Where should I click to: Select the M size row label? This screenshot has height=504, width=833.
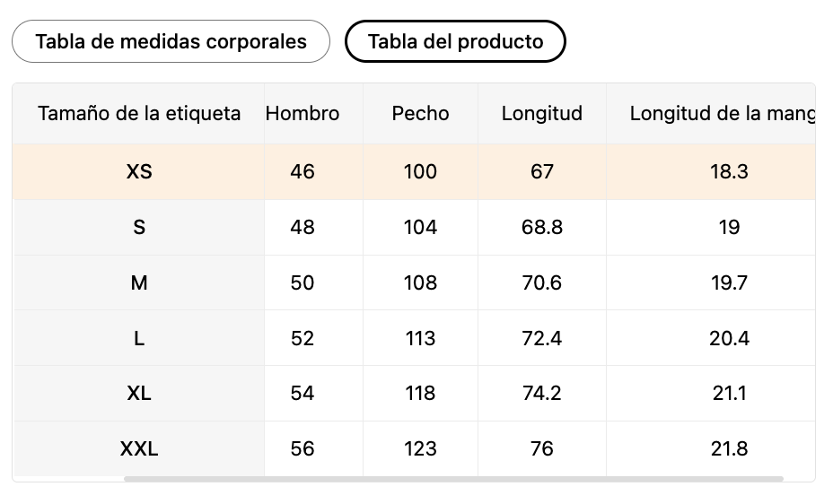(139, 282)
